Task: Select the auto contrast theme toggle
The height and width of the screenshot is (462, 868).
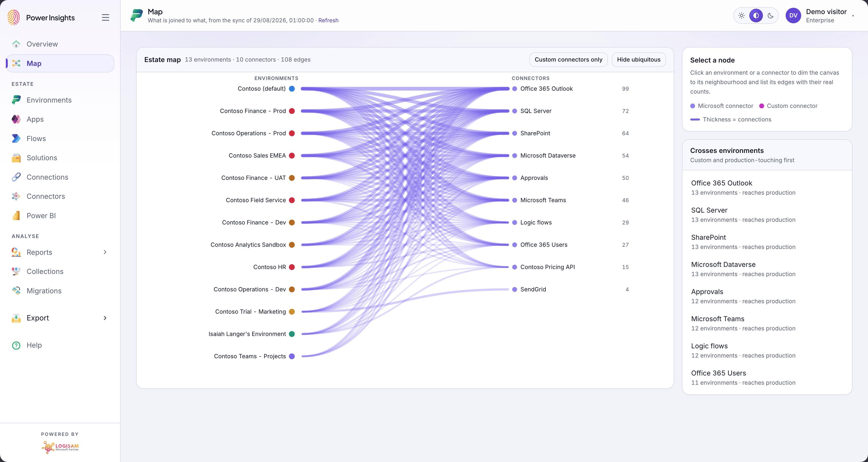Action: tap(756, 16)
